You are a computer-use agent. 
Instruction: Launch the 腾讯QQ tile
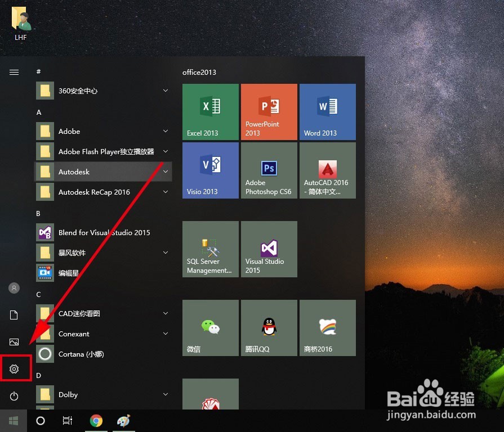(x=269, y=328)
